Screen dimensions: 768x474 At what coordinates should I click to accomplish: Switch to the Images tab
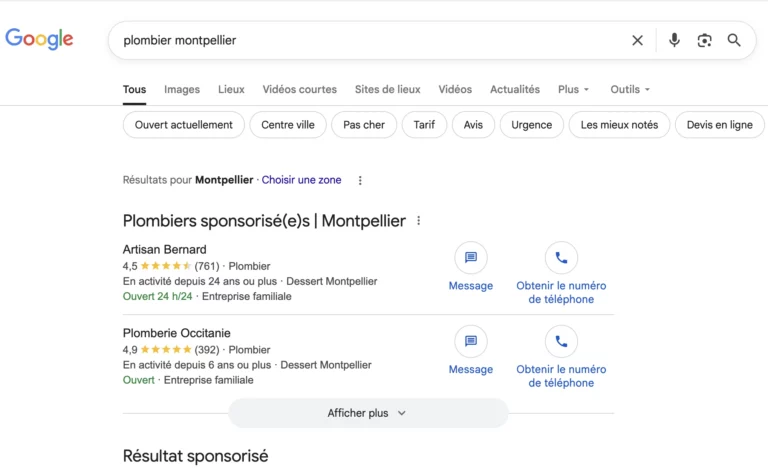(182, 89)
